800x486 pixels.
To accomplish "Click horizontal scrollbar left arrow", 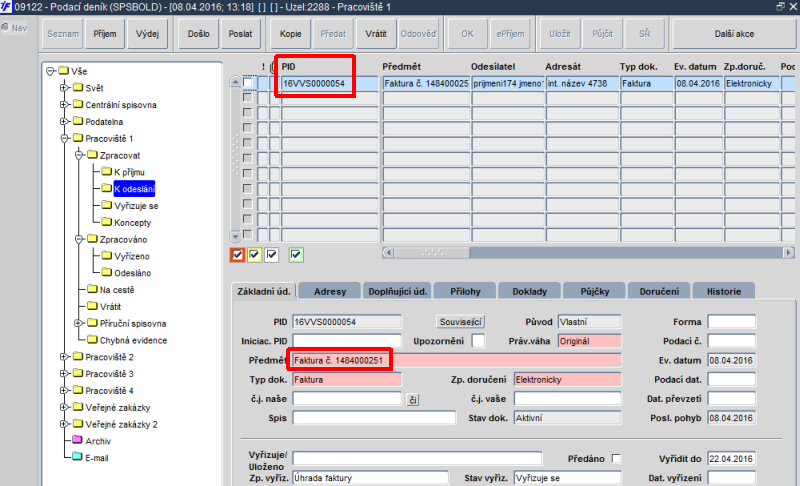I will point(388,252).
